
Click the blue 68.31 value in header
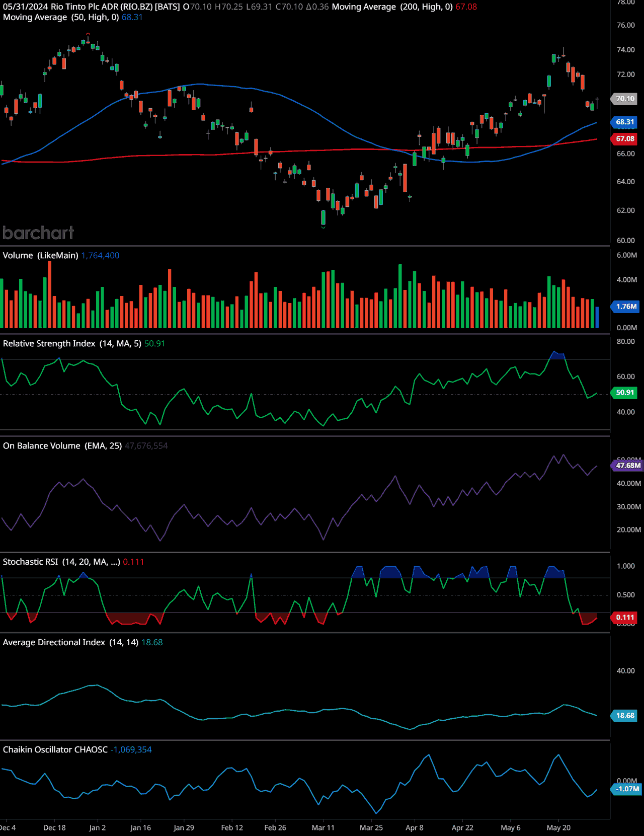tap(132, 17)
